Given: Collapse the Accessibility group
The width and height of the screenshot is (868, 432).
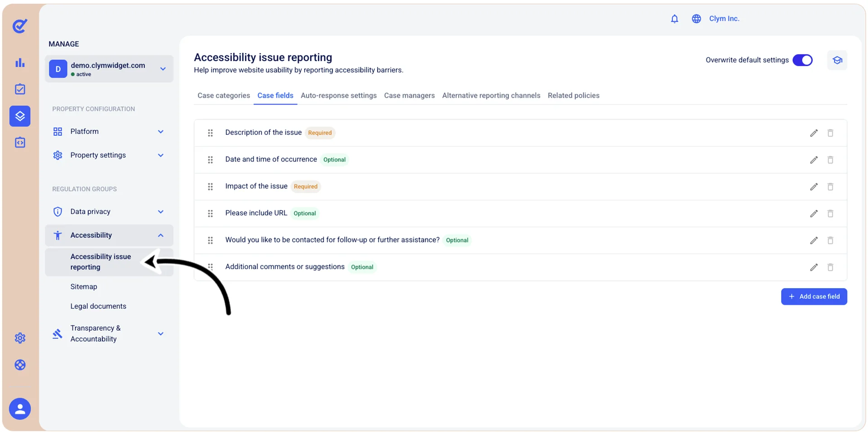Looking at the screenshot, I should [x=109, y=235].
